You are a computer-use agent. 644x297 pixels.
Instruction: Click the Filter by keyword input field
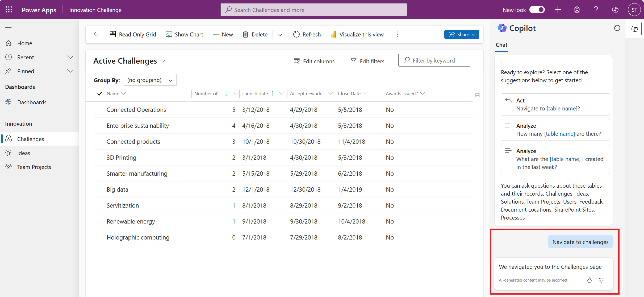point(434,60)
